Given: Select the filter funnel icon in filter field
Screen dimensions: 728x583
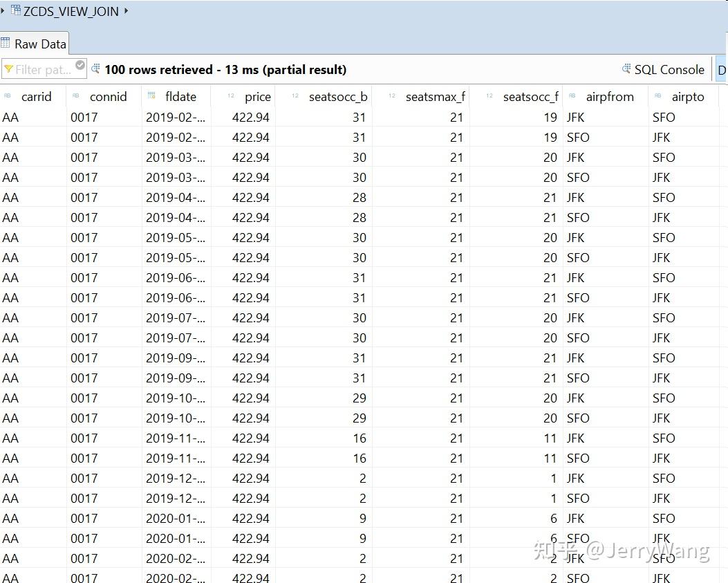Looking at the screenshot, I should click(10, 67).
